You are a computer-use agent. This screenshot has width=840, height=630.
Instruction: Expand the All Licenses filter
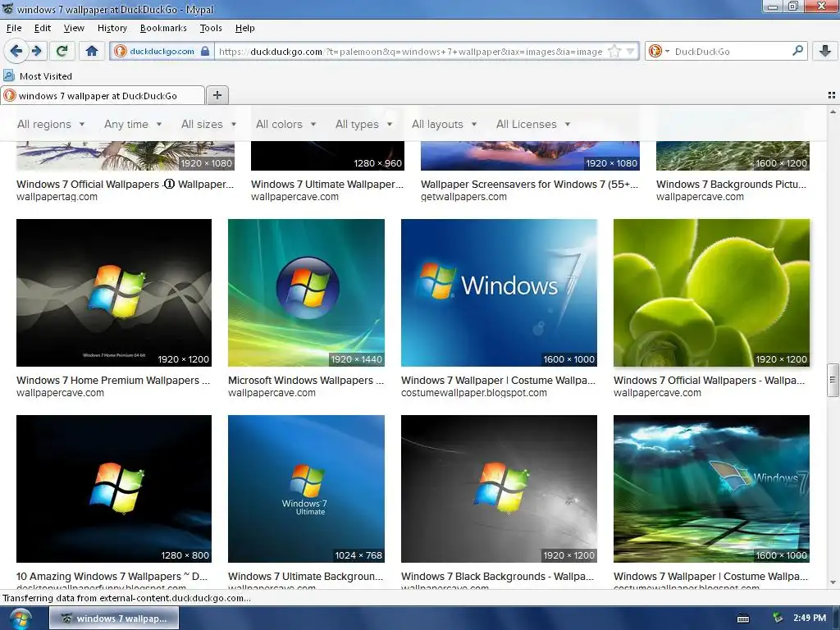coord(533,125)
